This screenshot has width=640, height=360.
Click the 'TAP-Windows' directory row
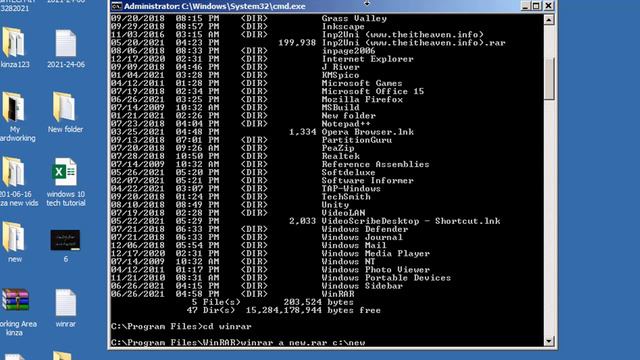tap(246, 189)
